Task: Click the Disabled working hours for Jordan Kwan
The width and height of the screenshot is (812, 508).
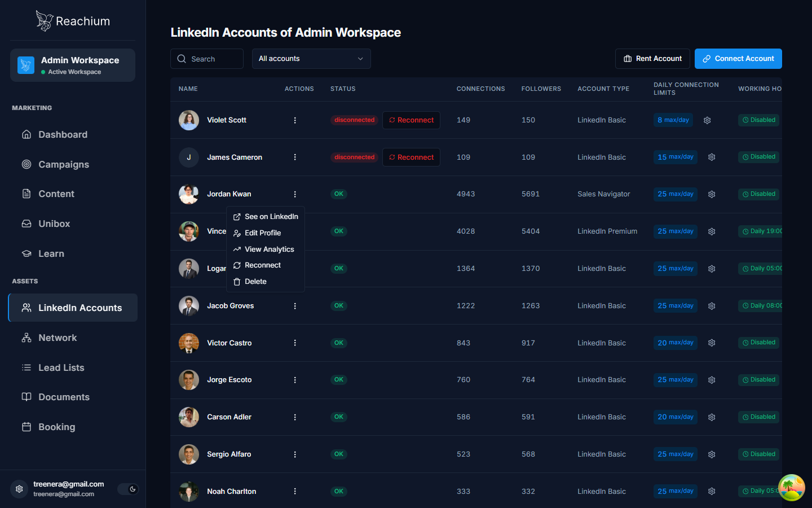Action: tap(759, 194)
